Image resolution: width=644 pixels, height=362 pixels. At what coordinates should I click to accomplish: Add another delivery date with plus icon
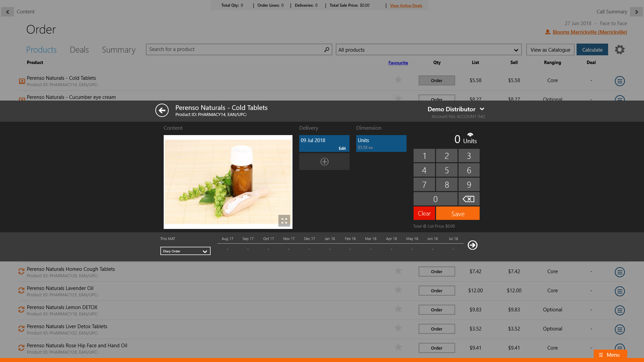click(x=324, y=162)
